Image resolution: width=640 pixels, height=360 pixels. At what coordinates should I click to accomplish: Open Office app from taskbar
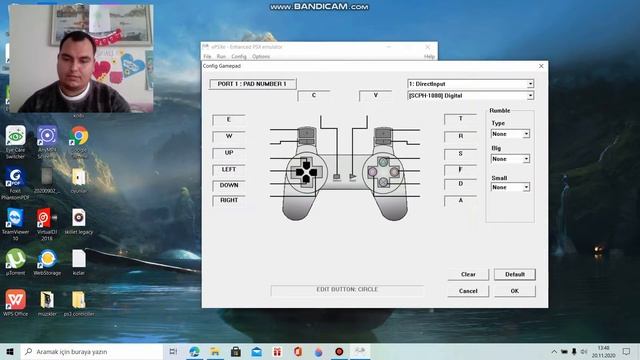coord(298,351)
